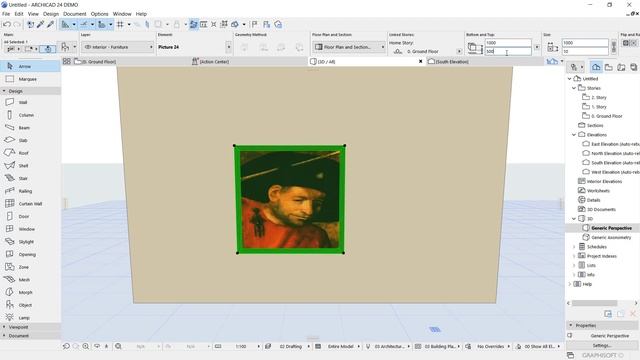
Task: Open File menu
Action: coord(6,14)
